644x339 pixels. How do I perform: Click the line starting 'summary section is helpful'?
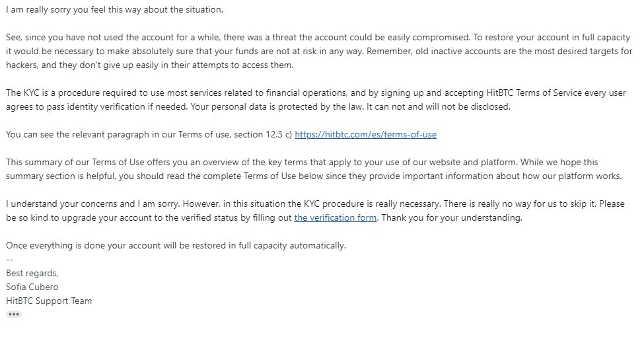[x=314, y=176]
